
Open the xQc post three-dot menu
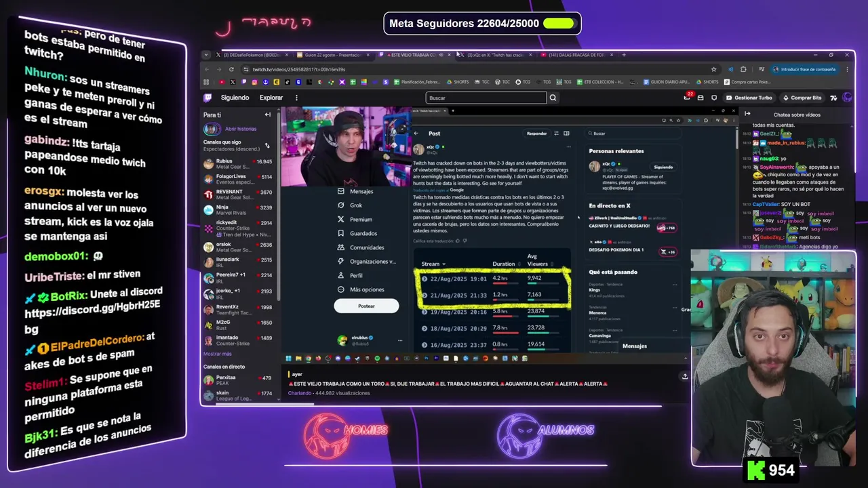point(568,147)
